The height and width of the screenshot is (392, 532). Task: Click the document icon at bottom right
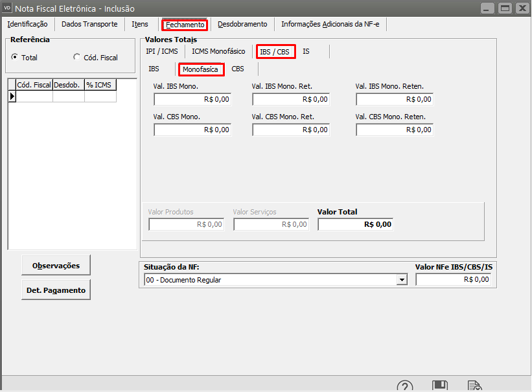point(474,387)
